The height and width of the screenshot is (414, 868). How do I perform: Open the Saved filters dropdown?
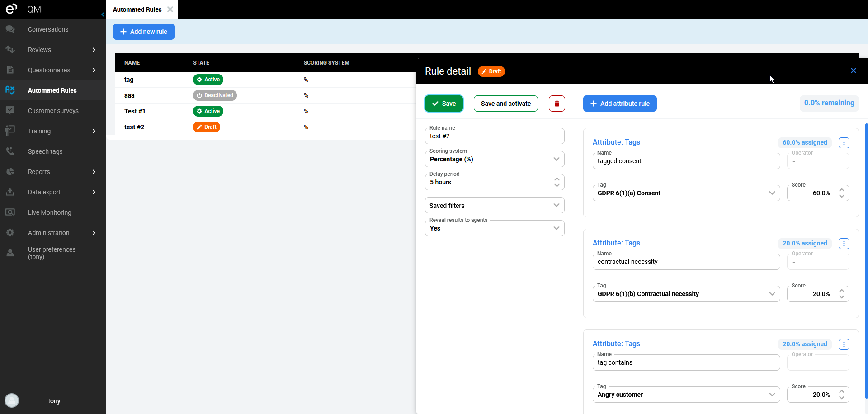point(495,205)
